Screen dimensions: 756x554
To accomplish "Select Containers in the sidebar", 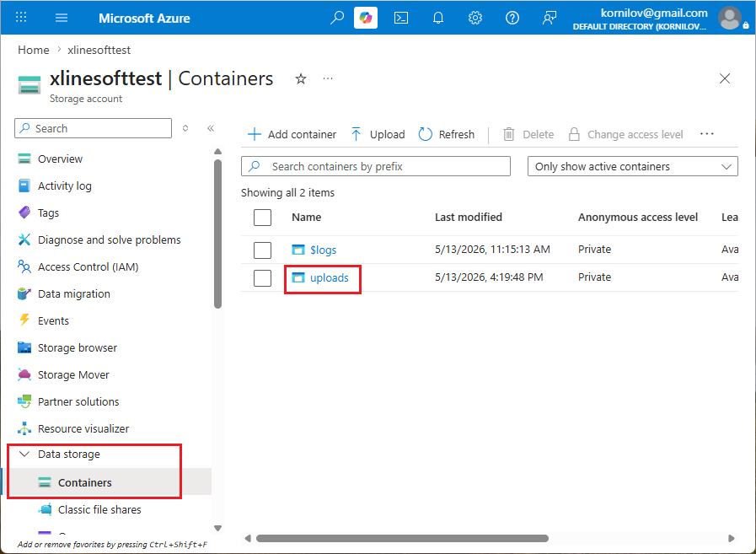I will [85, 482].
